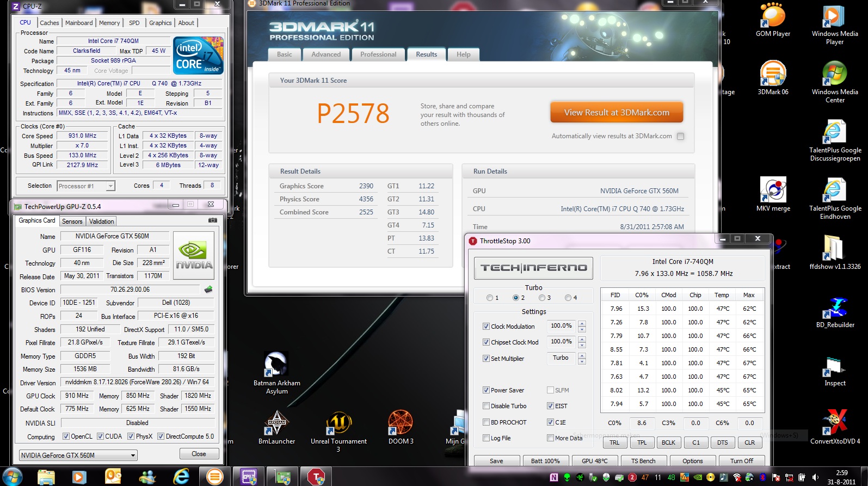Click GPU-Z screenshot camera icon

pos(213,220)
